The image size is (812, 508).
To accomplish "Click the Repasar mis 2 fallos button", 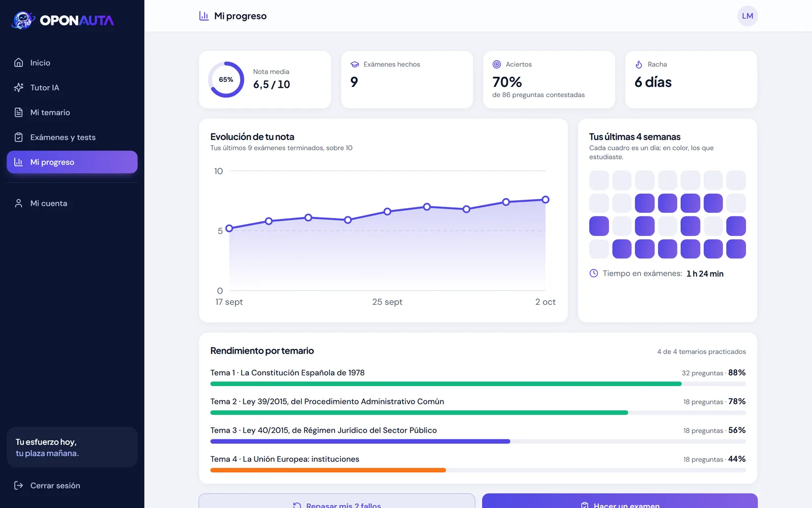I will click(337, 501).
